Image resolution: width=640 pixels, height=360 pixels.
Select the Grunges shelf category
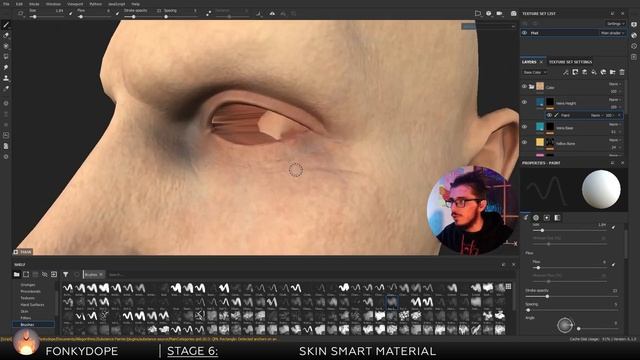coord(28,285)
